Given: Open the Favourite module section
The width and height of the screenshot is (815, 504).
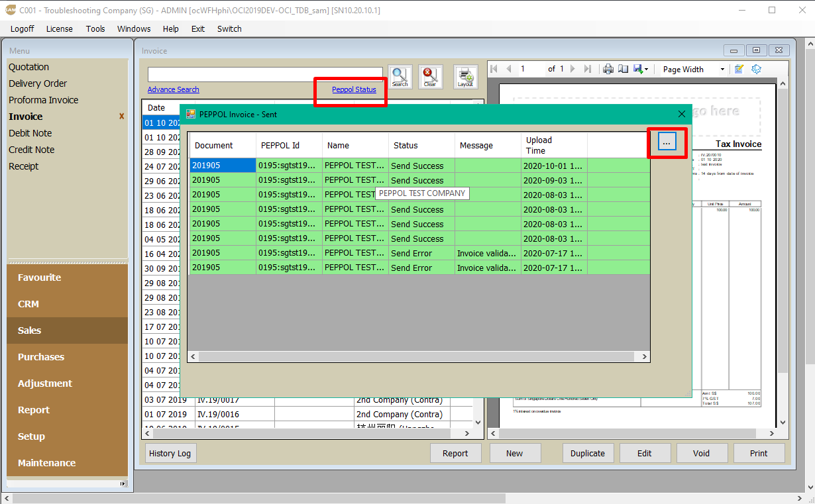Looking at the screenshot, I should [x=67, y=277].
